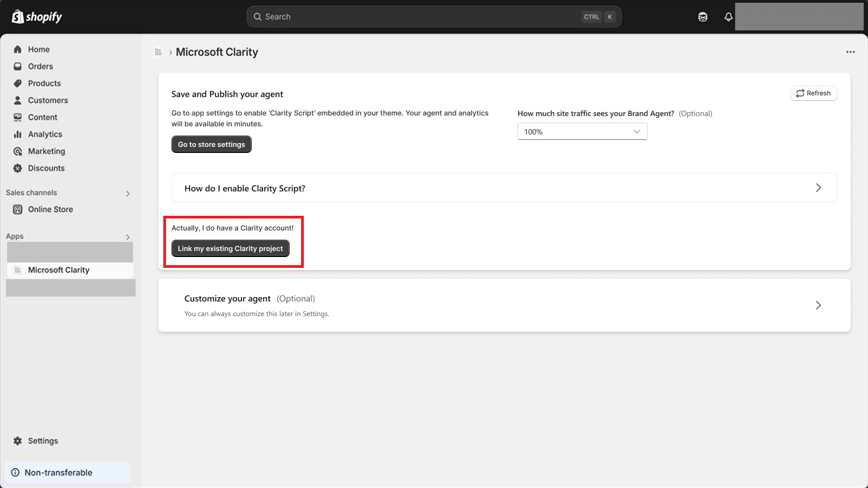The image size is (868, 488).
Task: Open the three-dots more menu
Action: click(850, 52)
